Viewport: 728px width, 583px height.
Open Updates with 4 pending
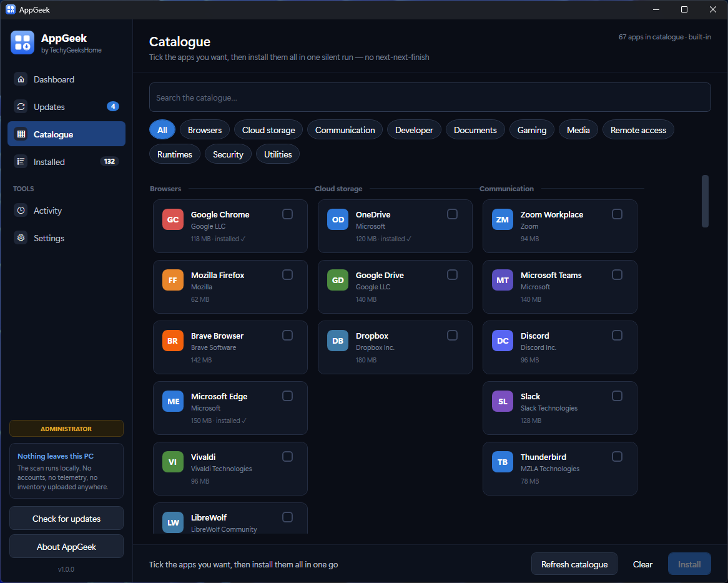tap(66, 107)
